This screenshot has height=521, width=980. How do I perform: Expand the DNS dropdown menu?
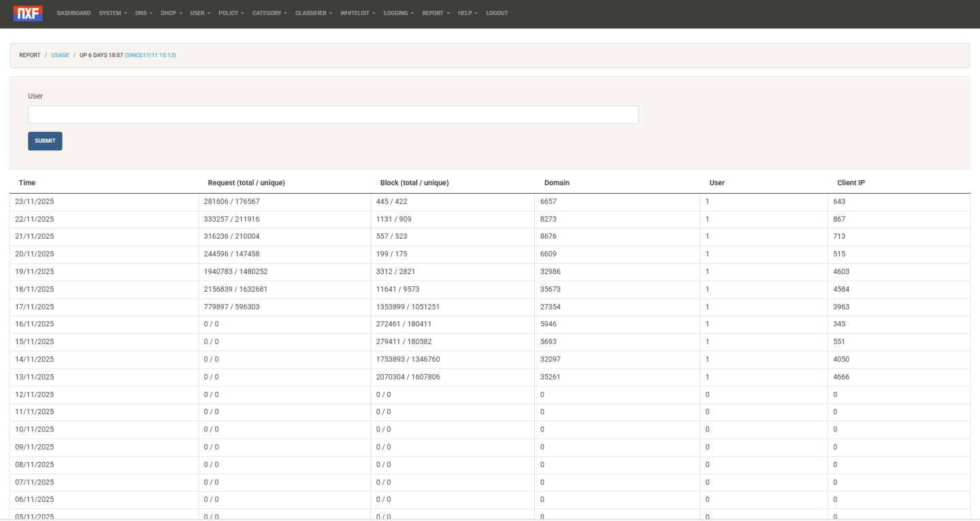coord(144,13)
